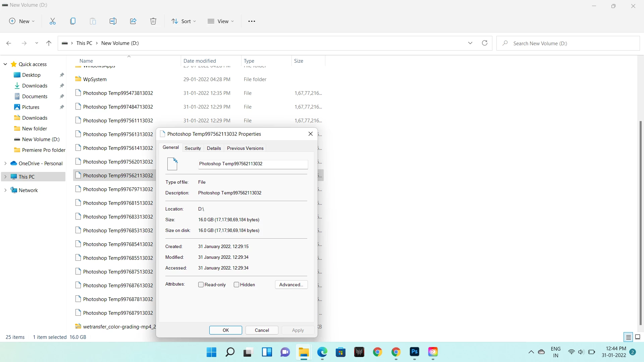The image size is (644, 362).
Task: Enable the Read-only attribute checkbox
Action: (x=201, y=285)
